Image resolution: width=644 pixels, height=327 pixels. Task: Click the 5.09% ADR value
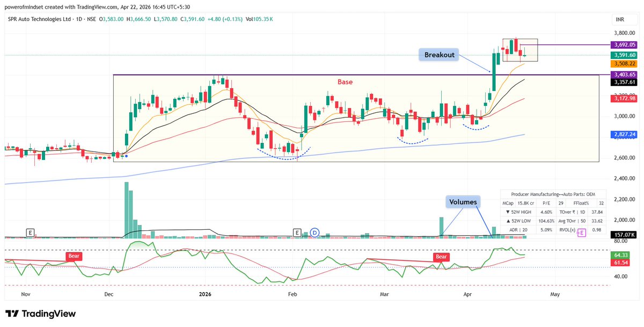546,230
